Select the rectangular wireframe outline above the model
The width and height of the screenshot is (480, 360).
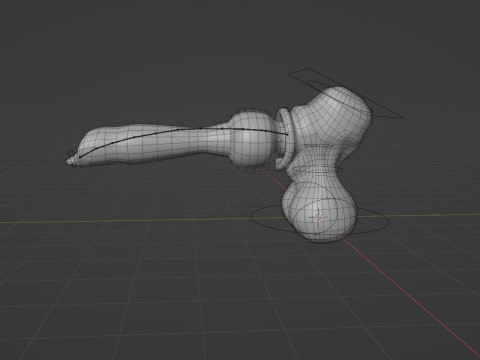(346, 94)
